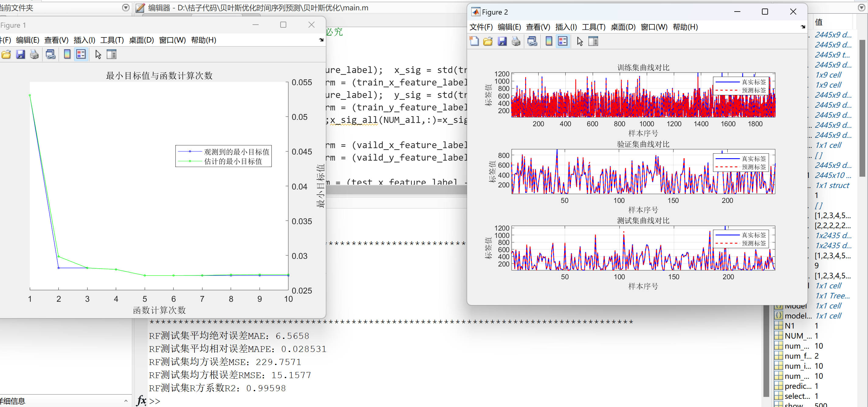The image size is (868, 407).
Task: Toggle Insert Legend in Figure 2 toolbar
Action: (x=563, y=41)
